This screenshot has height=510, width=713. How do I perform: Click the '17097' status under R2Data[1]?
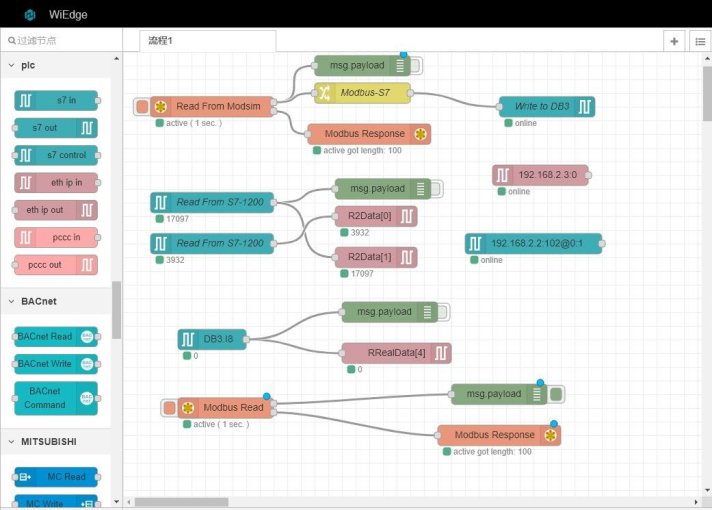click(357, 274)
